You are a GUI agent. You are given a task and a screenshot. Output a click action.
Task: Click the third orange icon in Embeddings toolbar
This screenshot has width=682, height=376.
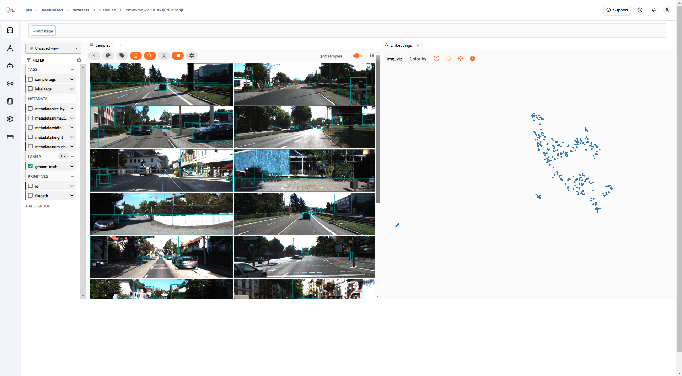click(x=460, y=58)
